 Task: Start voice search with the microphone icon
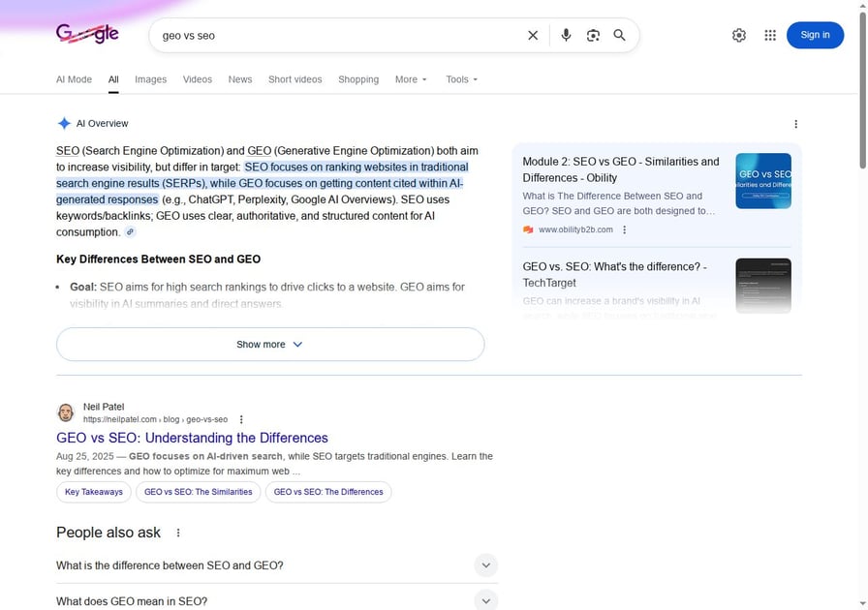[566, 36]
